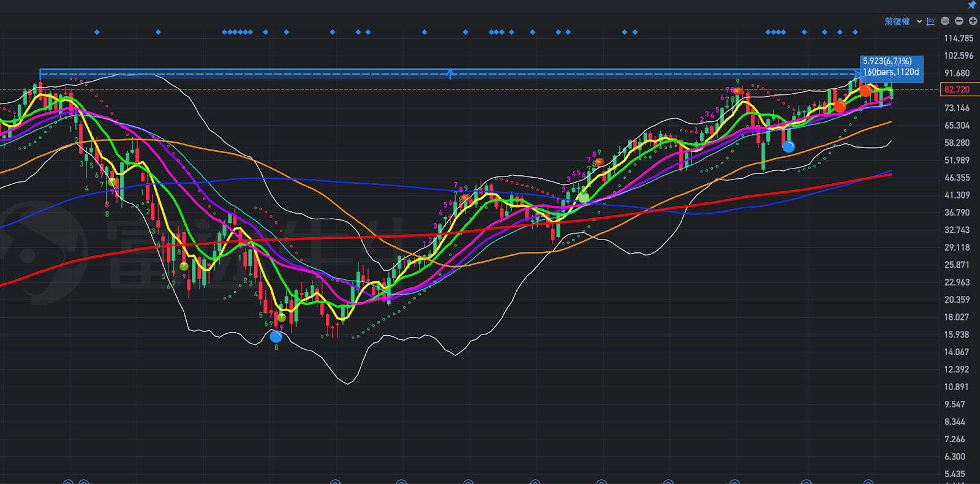Reset chart zoom with equals icon
The width and height of the screenshot is (980, 484).
point(945,21)
